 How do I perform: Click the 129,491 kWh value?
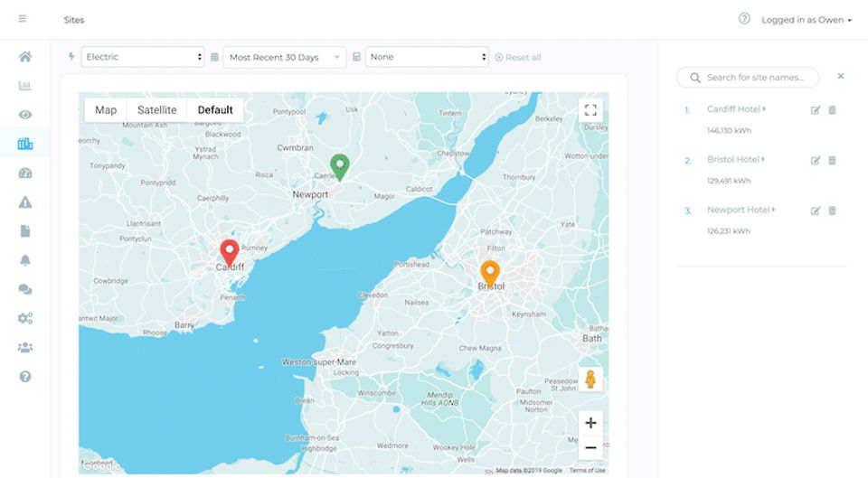[x=729, y=181]
